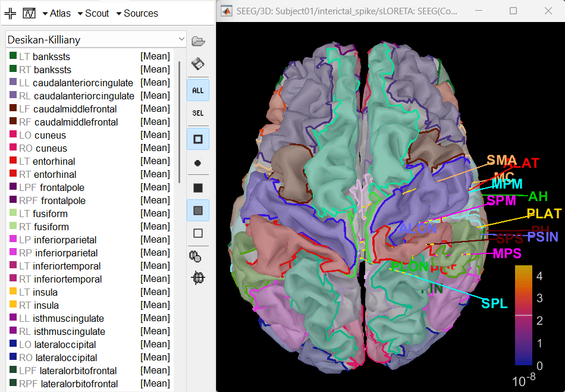Viewport: 565px width, 392px height.
Task: Expand the Atlas menu
Action: pos(56,13)
